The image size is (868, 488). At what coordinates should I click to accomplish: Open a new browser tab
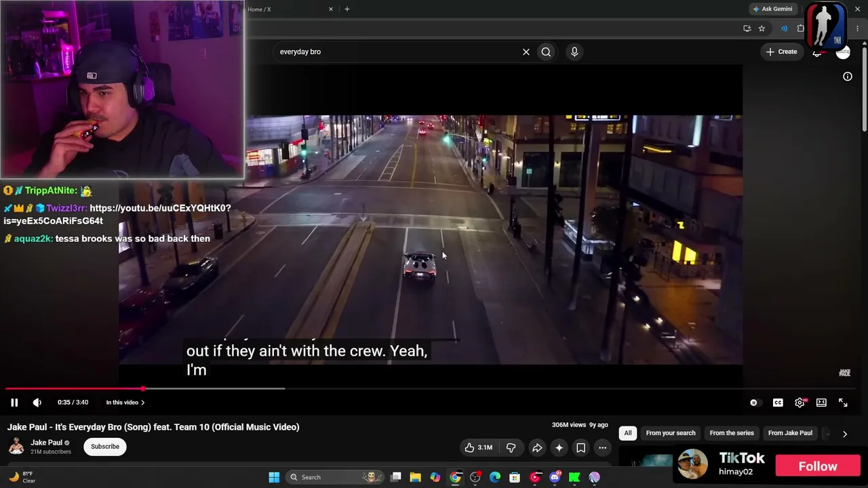[x=347, y=9]
